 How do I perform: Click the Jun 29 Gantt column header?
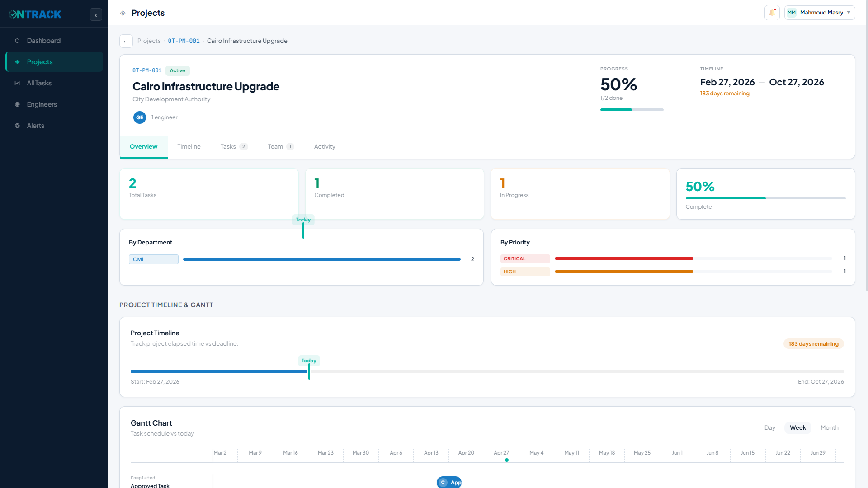coord(818,453)
